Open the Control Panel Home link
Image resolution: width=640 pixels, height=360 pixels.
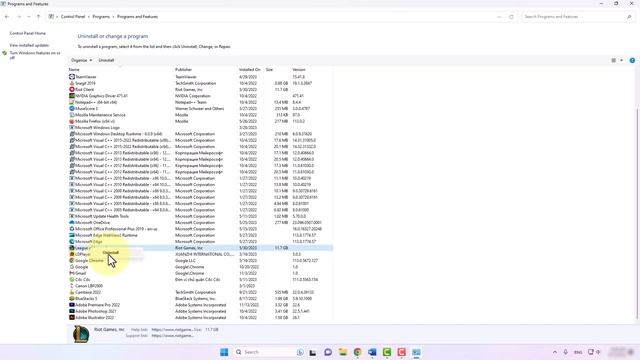(28, 33)
